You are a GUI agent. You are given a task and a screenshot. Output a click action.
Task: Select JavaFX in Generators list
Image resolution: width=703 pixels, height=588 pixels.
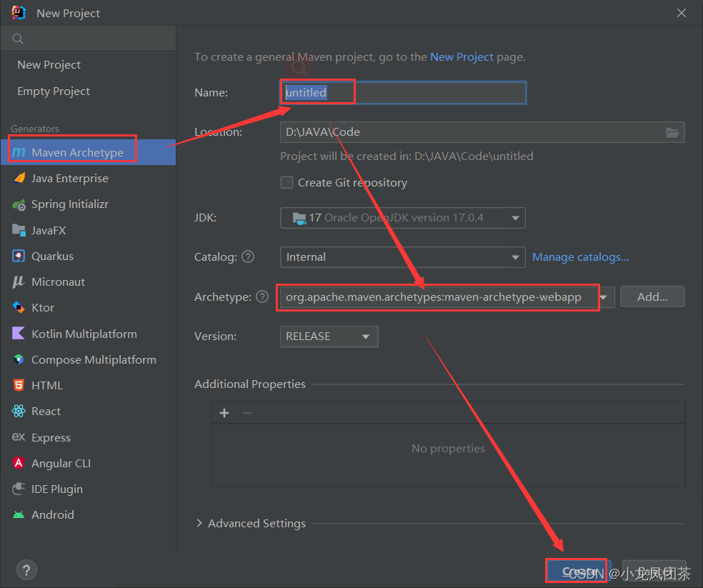coord(89,231)
